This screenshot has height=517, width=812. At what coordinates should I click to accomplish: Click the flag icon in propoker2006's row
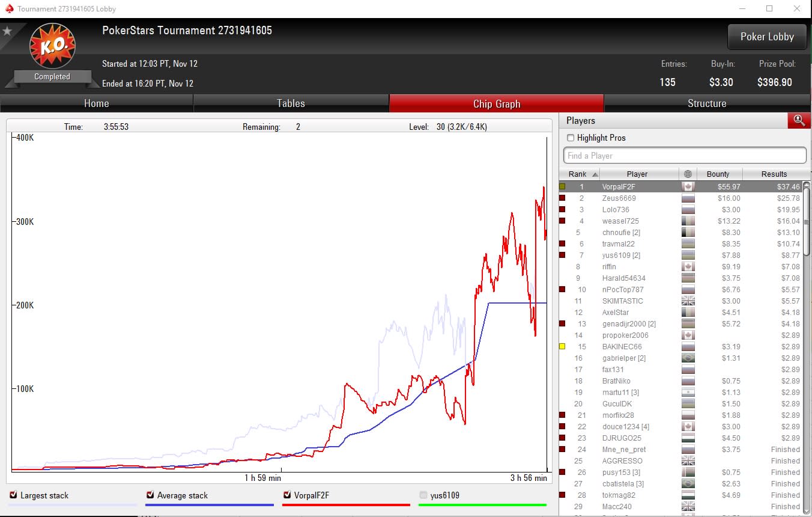click(x=688, y=335)
